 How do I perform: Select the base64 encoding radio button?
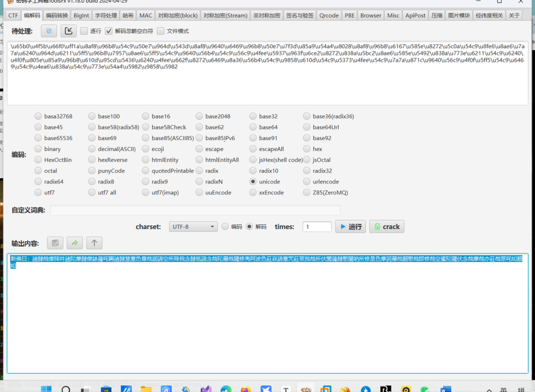[x=253, y=127]
